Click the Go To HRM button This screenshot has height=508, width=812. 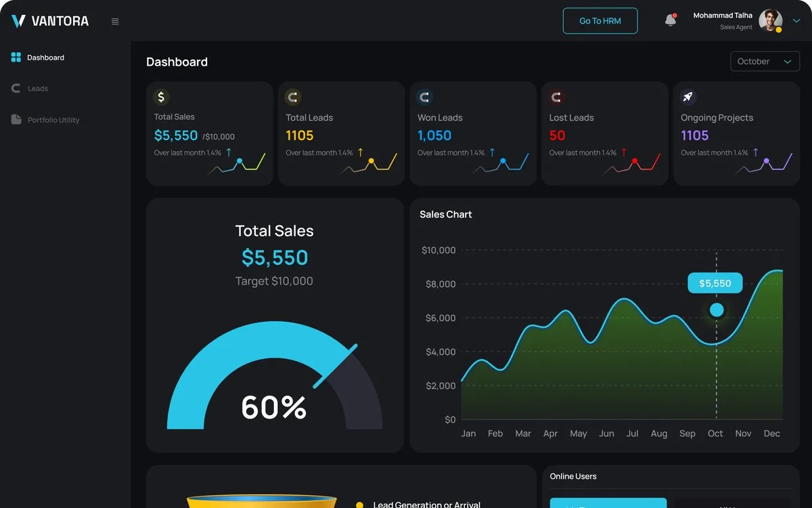click(600, 21)
